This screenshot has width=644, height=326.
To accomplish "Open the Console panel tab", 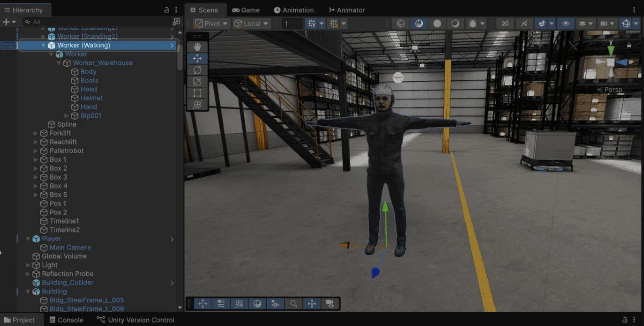I will [66, 320].
